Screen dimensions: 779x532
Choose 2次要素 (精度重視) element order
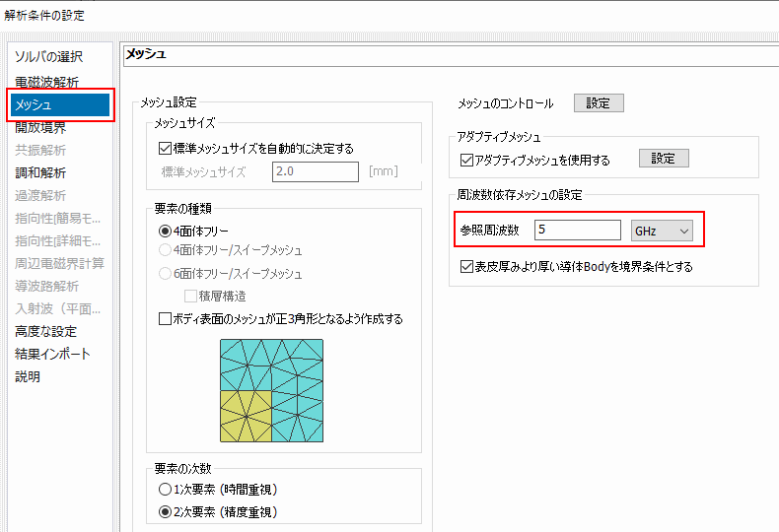166,512
